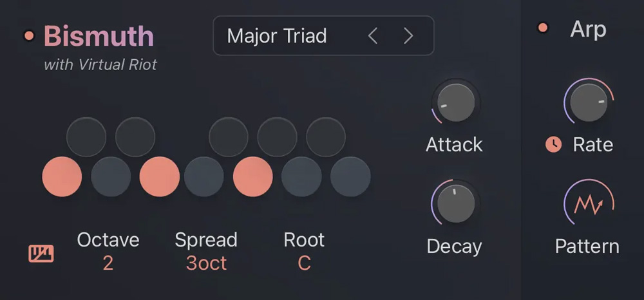
Task: Open the Major Triad preset selector
Action: 277,36
